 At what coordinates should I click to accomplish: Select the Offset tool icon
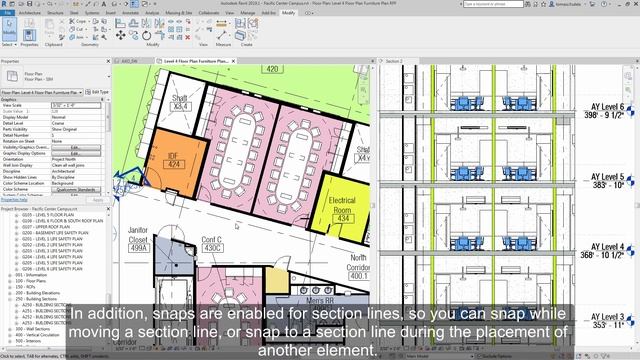pos(133,23)
